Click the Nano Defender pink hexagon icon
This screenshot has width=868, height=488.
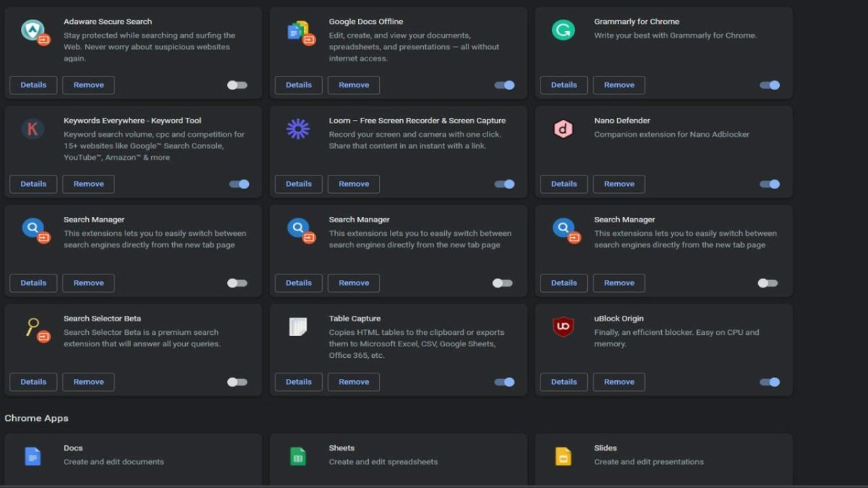(x=564, y=129)
